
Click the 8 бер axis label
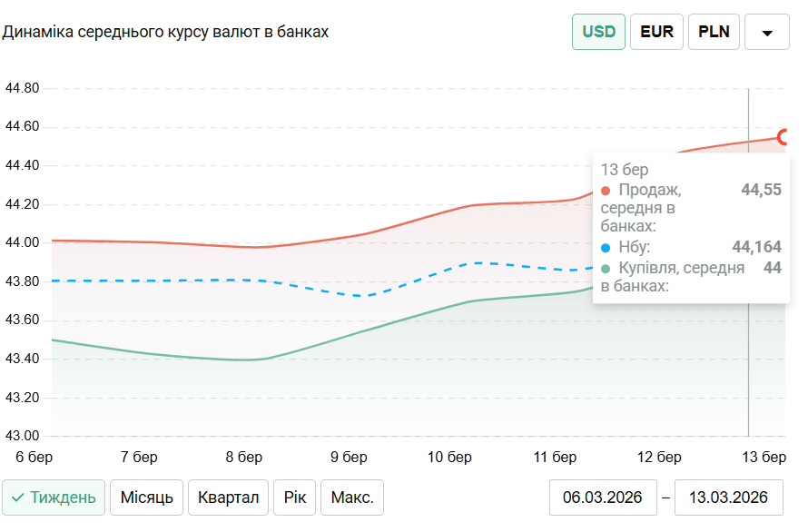pyautogui.click(x=242, y=456)
